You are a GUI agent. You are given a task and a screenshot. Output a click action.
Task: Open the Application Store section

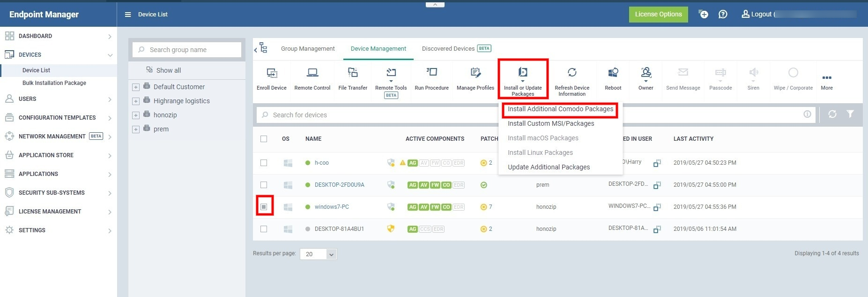pos(59,155)
